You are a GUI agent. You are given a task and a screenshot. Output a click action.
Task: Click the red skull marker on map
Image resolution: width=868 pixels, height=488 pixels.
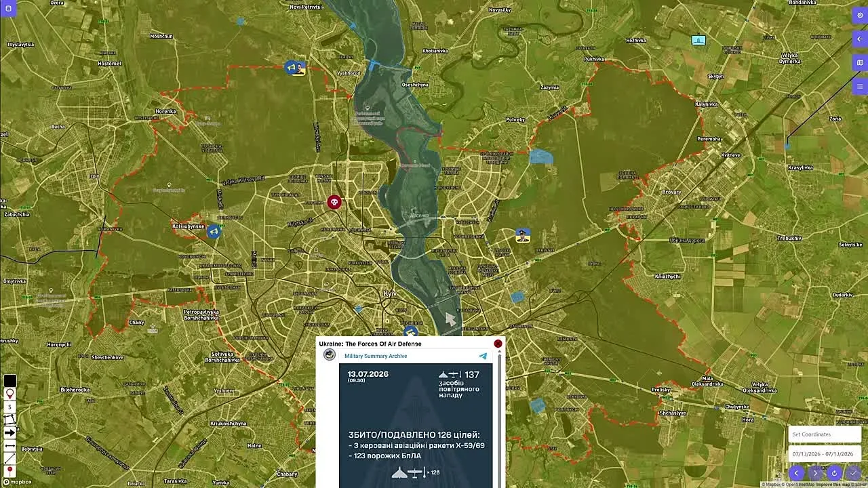tap(334, 202)
